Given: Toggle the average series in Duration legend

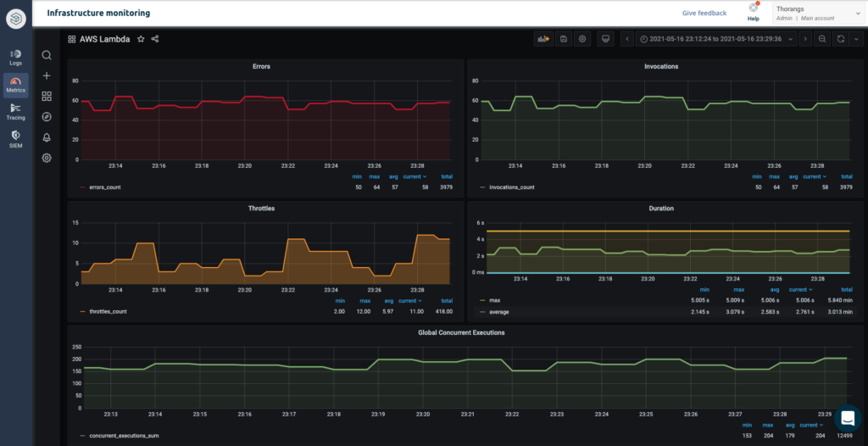Looking at the screenshot, I should coord(499,312).
